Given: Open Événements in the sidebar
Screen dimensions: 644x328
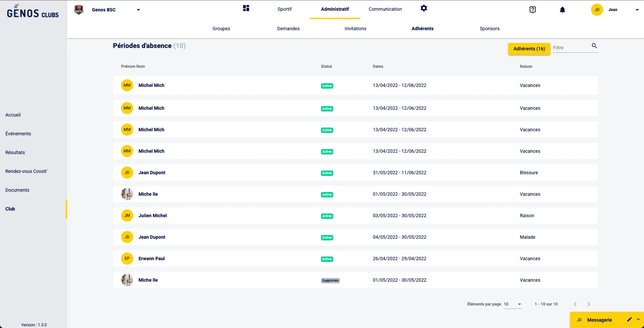Looking at the screenshot, I should 18,134.
